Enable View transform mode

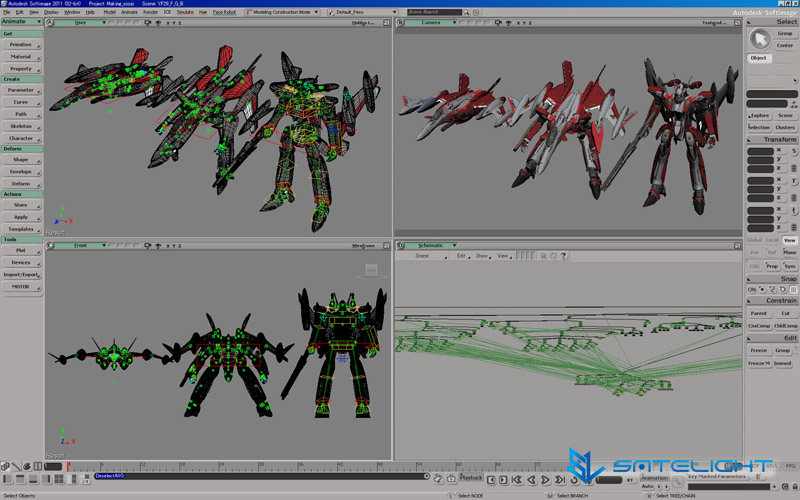coord(790,240)
